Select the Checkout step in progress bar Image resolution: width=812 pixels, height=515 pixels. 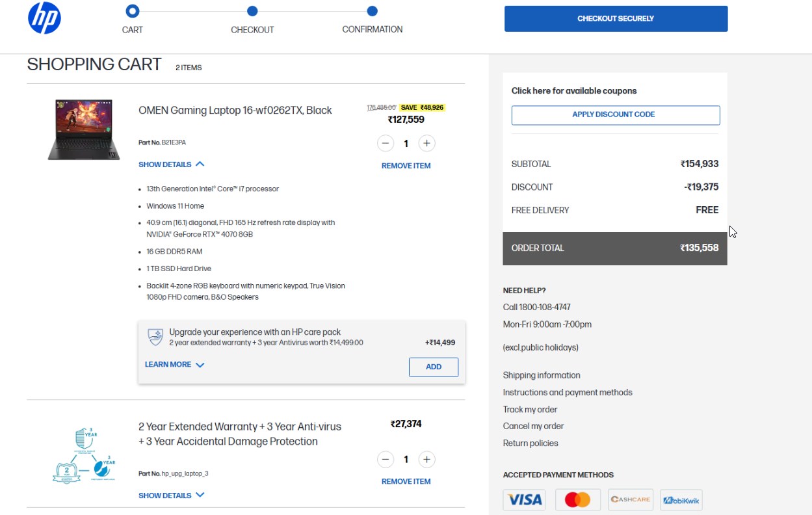tap(252, 11)
